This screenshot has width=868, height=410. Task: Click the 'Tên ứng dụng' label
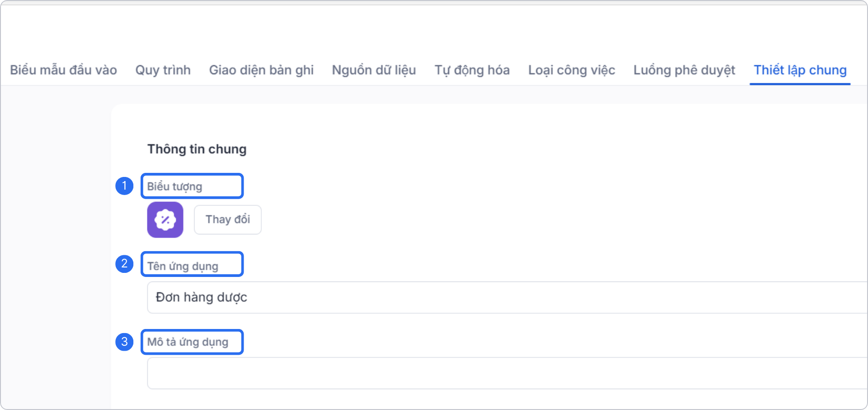click(x=183, y=266)
